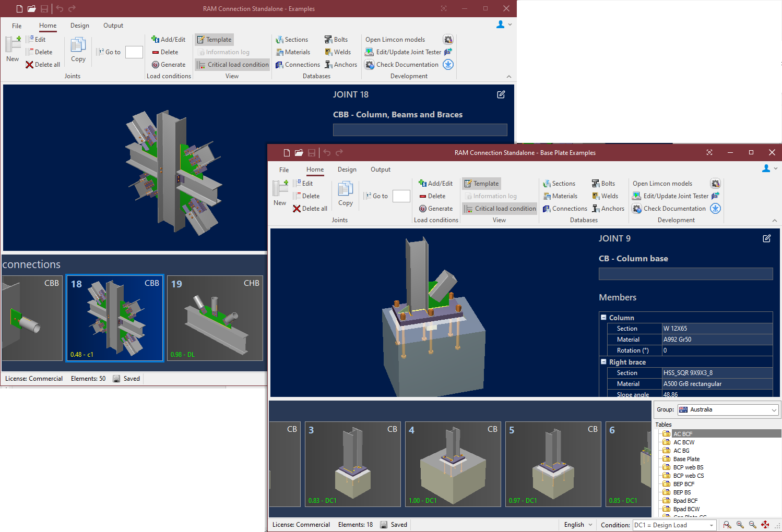Collapse ribbon chevron in Base Plate Examples window
782x532 pixels.
[x=774, y=221]
